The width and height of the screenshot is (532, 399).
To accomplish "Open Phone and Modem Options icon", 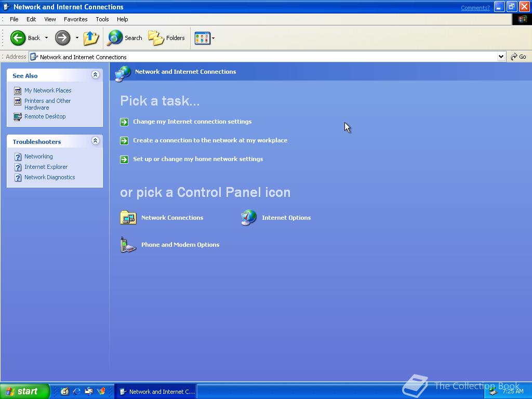I will (128, 245).
